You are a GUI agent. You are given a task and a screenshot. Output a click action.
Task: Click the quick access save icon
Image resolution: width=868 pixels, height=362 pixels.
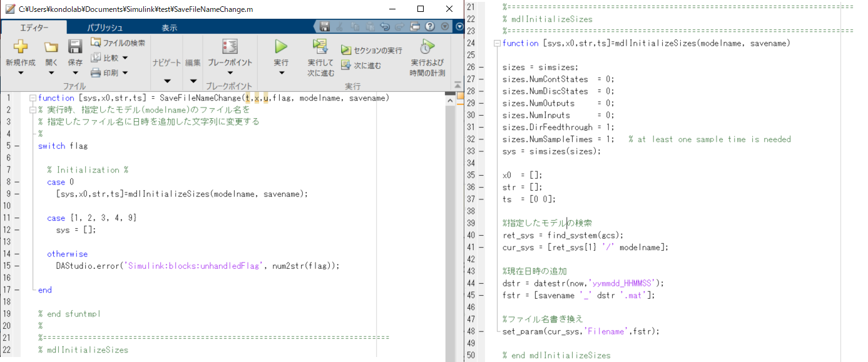(325, 27)
